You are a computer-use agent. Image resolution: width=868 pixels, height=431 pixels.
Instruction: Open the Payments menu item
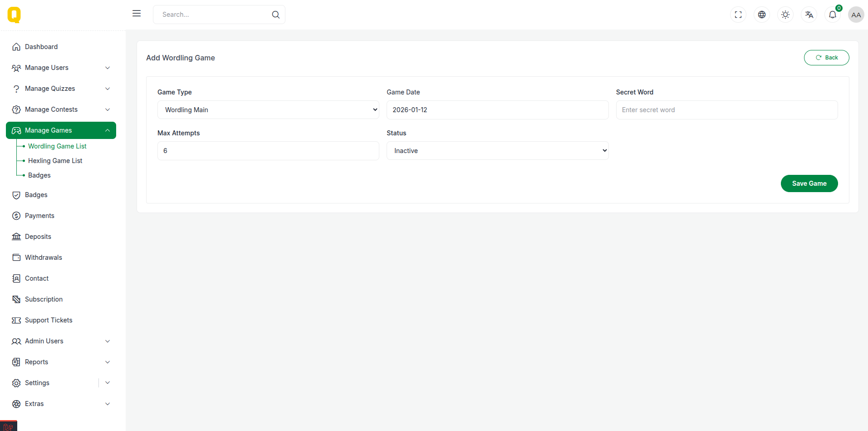(x=39, y=216)
